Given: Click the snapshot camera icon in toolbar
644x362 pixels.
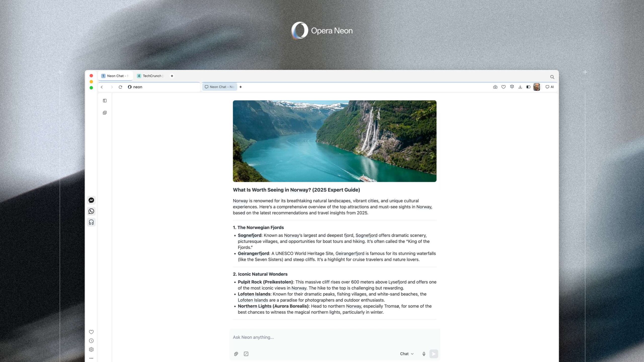Looking at the screenshot, I should (x=495, y=87).
